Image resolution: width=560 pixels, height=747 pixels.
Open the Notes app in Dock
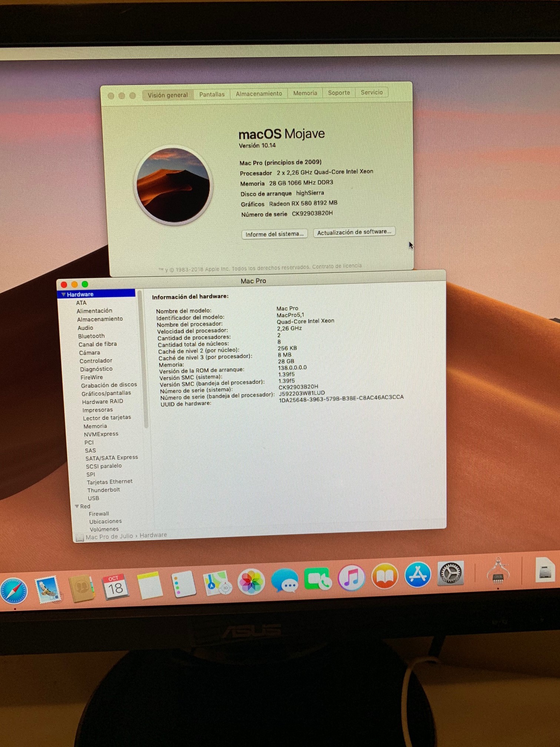point(150,585)
